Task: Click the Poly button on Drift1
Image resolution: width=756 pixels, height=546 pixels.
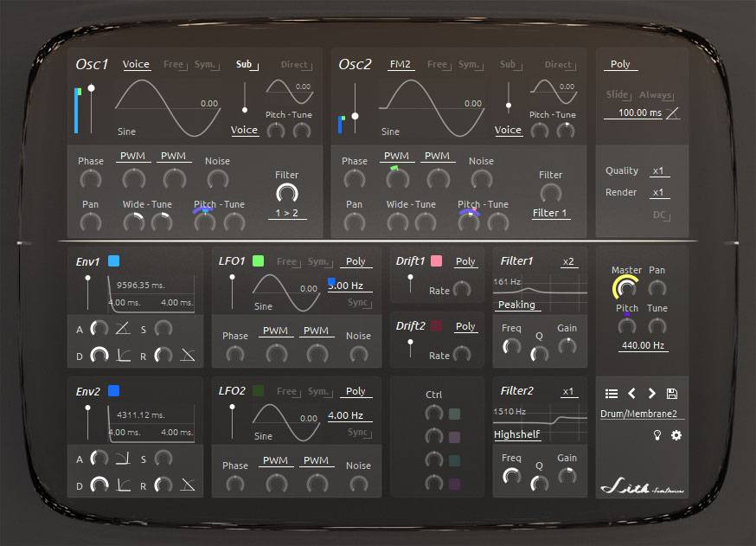Action: 465,261
